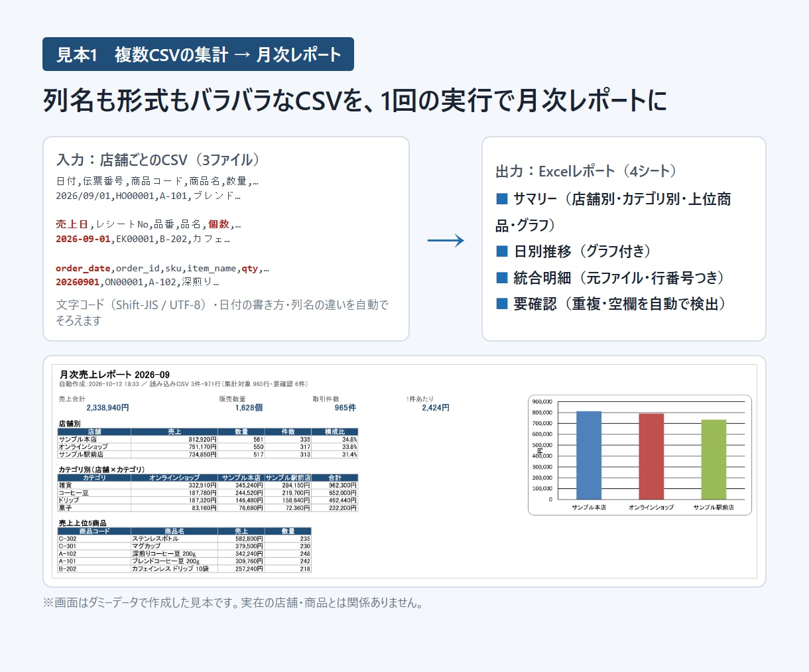Click the note starting '文字コード(Shift-JIS / UTF-8)'
Image resolution: width=809 pixels, height=672 pixels.
pos(222,312)
